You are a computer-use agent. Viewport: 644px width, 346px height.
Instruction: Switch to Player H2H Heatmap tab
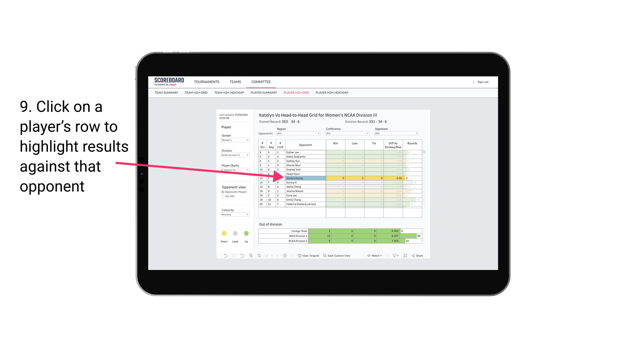333,93
